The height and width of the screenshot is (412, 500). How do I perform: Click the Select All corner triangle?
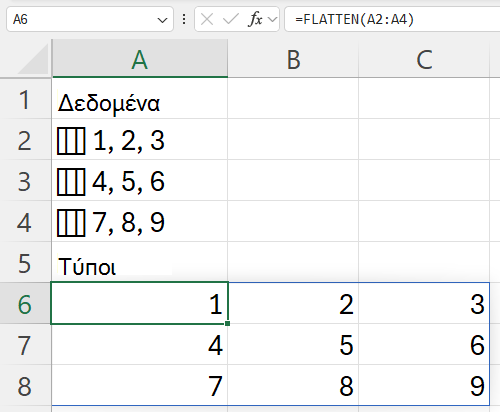click(33, 60)
